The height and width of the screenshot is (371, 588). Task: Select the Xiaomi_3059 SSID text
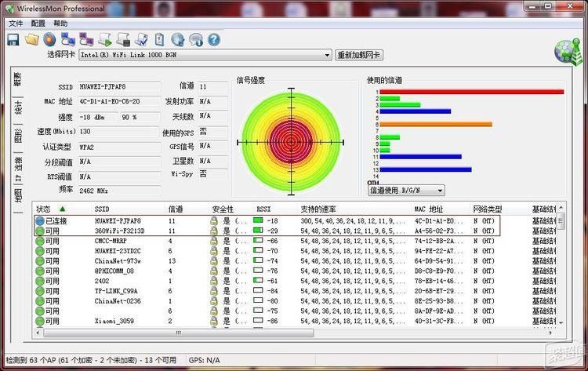114,321
